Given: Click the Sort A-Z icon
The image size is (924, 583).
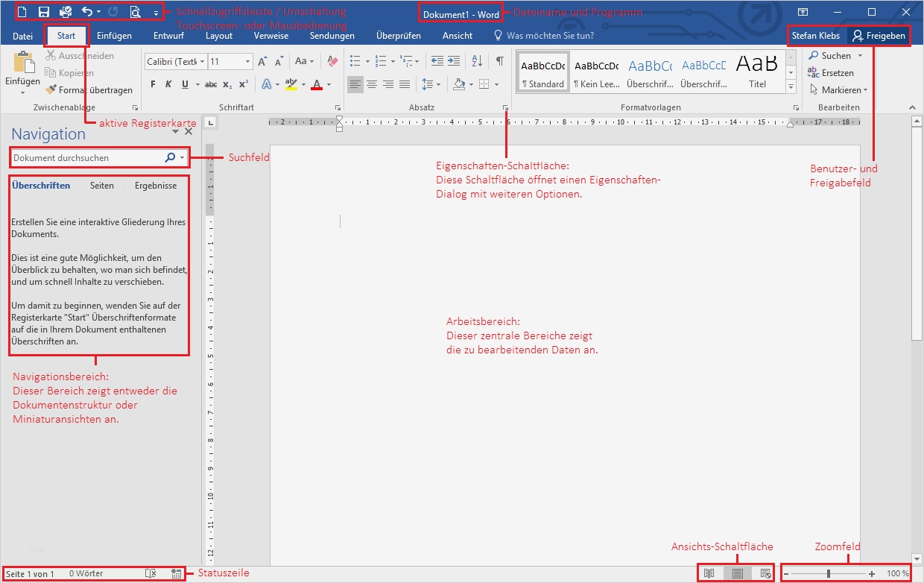Looking at the screenshot, I should point(478,61).
